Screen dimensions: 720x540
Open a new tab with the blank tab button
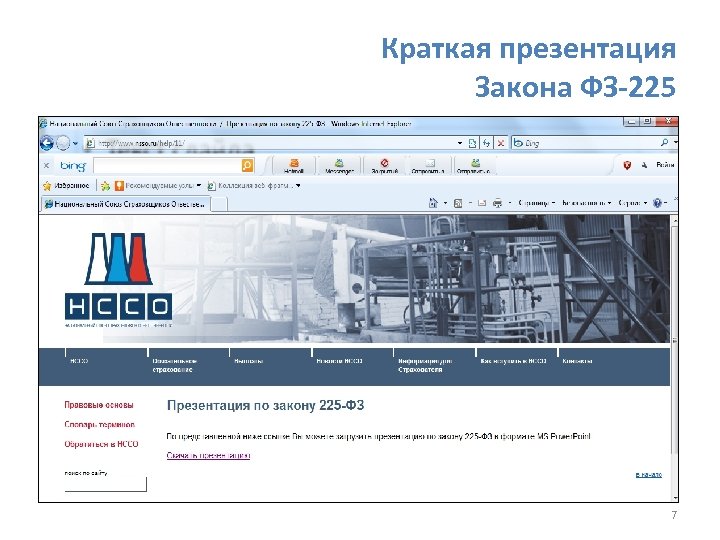point(219,204)
